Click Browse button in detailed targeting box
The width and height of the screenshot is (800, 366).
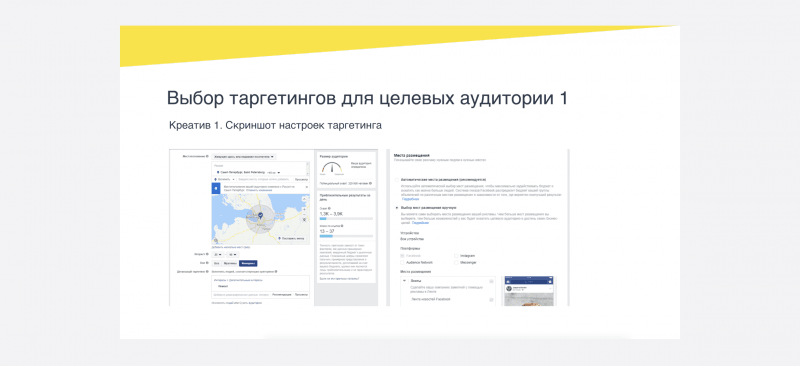301,295
